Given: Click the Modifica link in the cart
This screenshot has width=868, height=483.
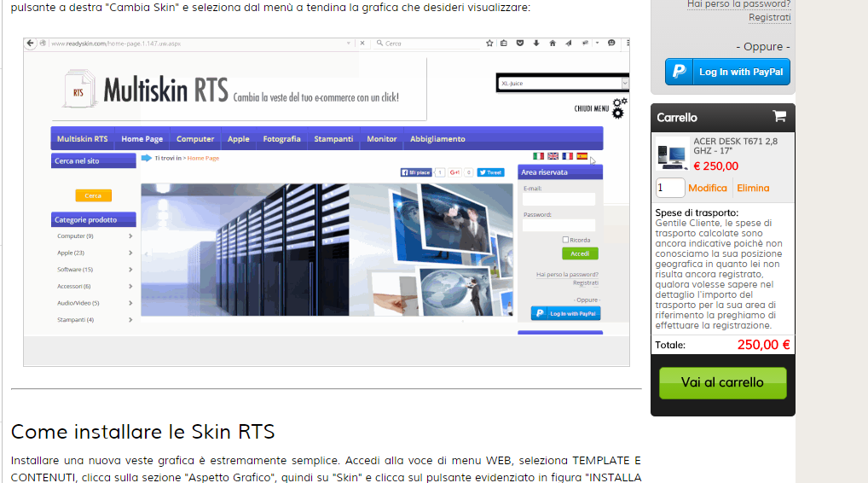Looking at the screenshot, I should coord(708,188).
